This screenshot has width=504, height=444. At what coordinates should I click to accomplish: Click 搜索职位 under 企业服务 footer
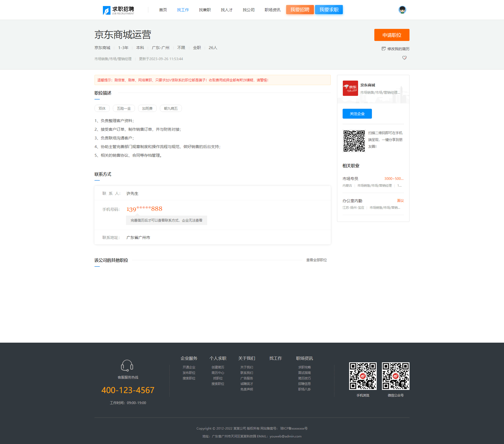click(189, 378)
